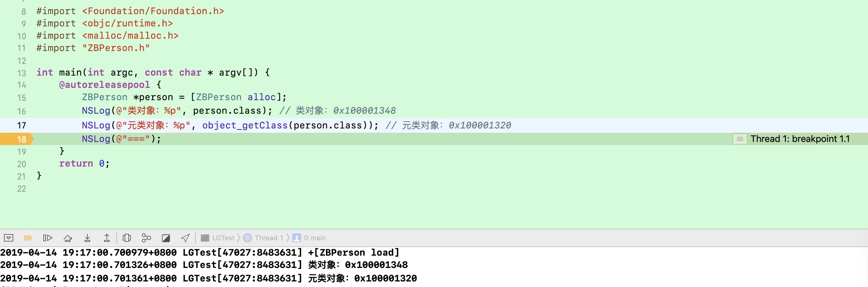Open the breakpoint annotation lines icon
This screenshot has height=287, width=868.
[740, 139]
